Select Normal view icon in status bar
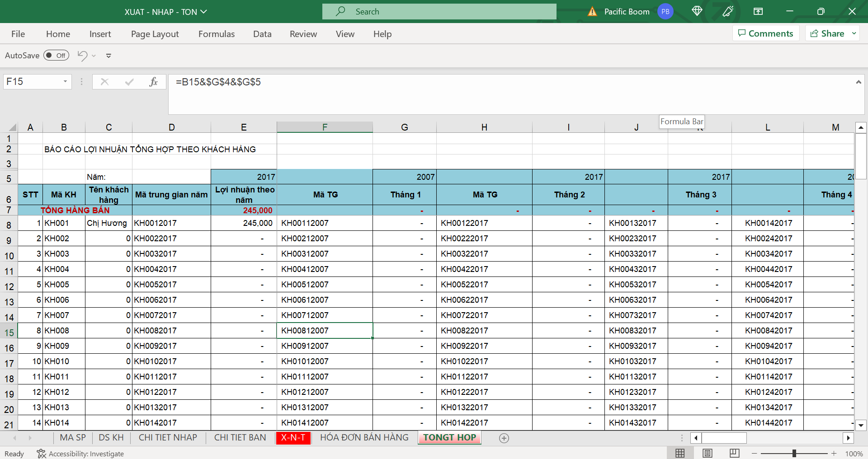Screen dimensions: 868x459 [x=680, y=453]
